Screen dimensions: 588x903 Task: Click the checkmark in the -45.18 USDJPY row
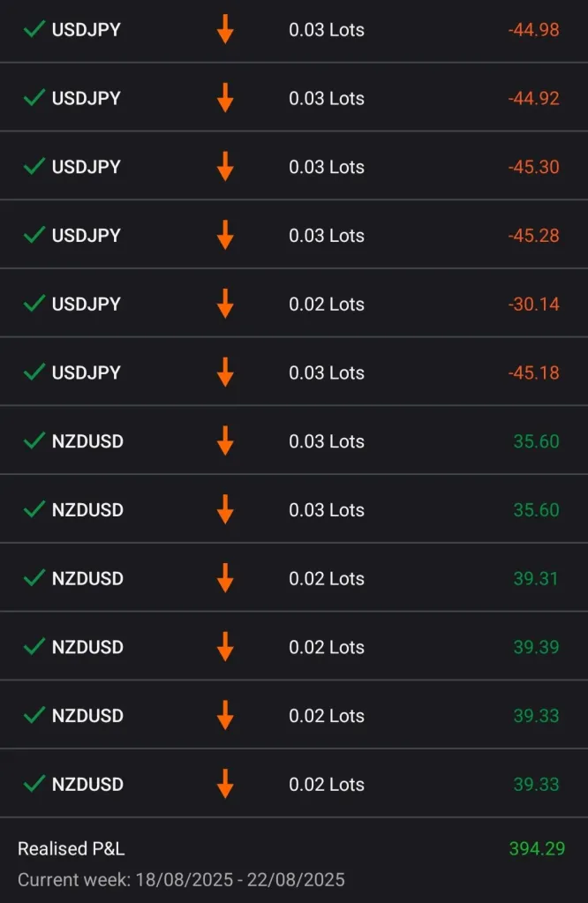tap(34, 372)
